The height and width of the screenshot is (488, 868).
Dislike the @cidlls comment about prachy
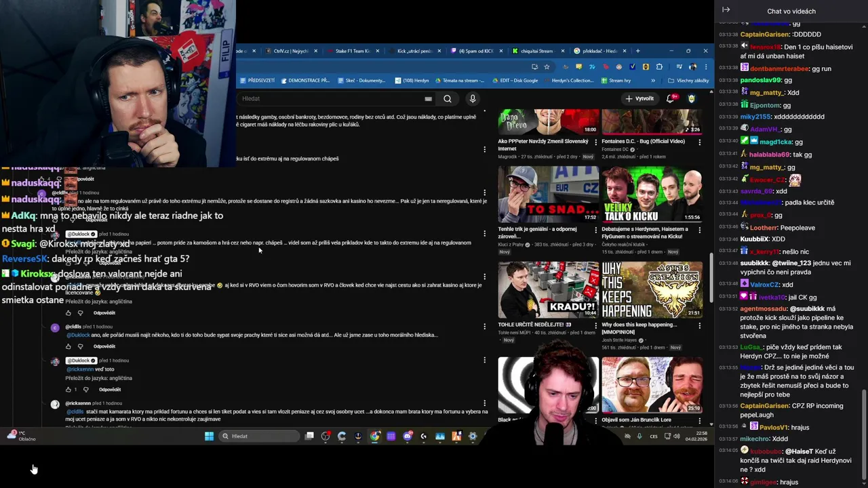(x=80, y=346)
